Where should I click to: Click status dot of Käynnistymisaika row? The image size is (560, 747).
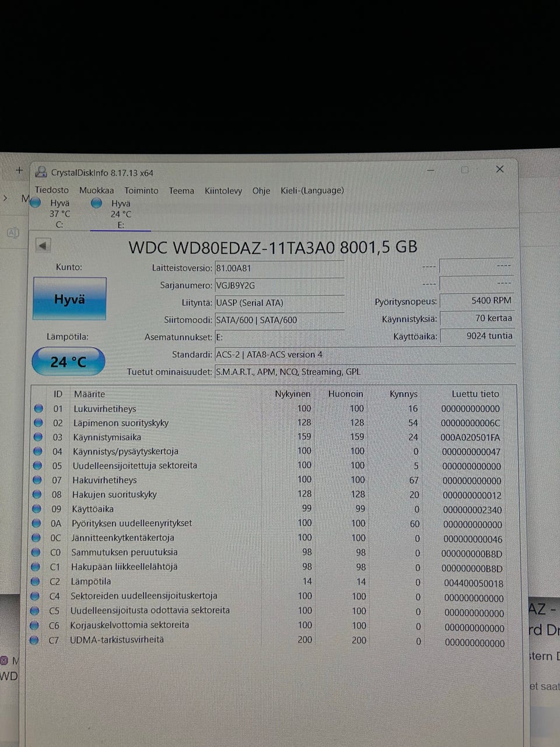38,437
